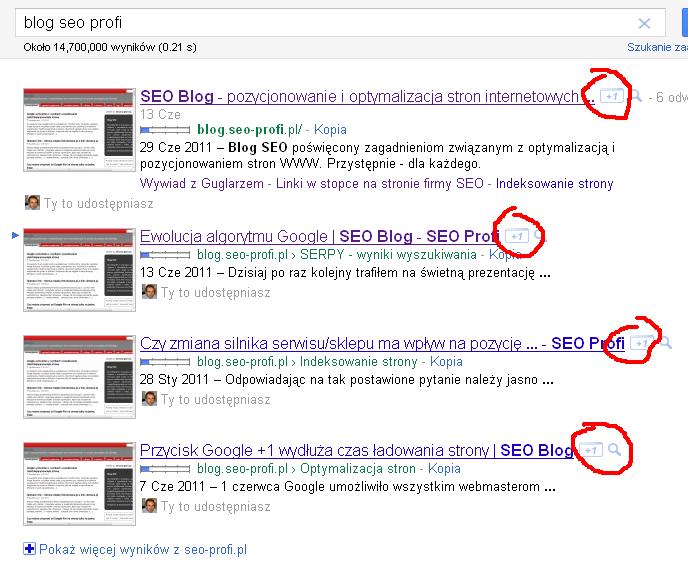688x563 pixels.
Task: Click the '13 Cze' date text under the first title
Action: pyautogui.click(x=160, y=115)
